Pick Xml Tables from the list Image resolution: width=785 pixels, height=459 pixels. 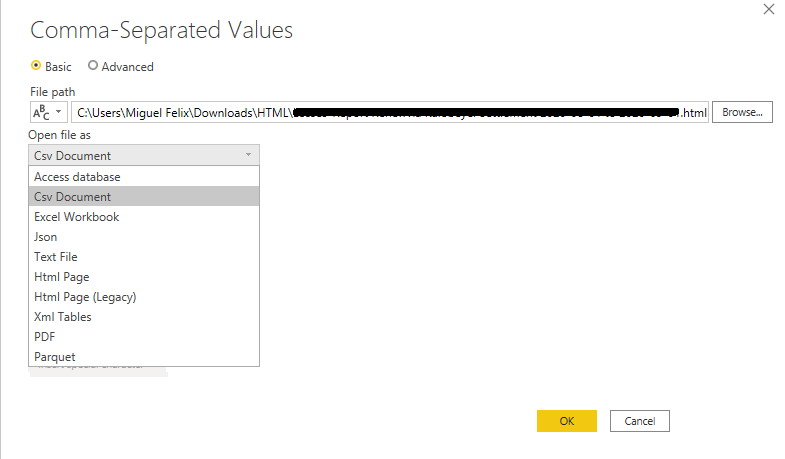[x=63, y=317]
